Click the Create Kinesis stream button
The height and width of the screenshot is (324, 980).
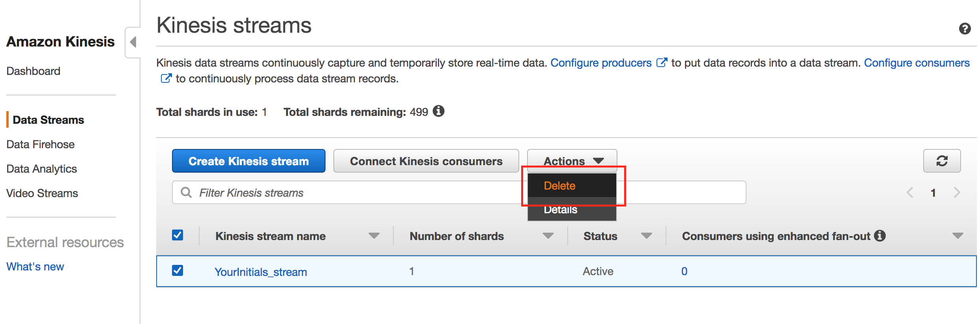(x=249, y=161)
